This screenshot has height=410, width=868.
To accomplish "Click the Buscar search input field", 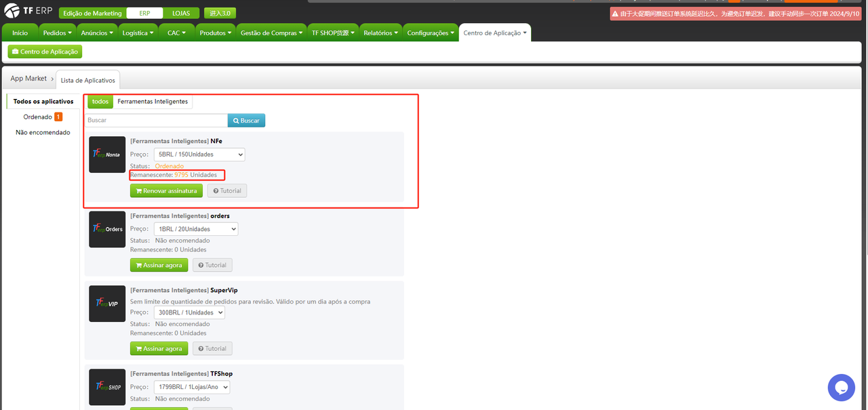I will click(156, 120).
